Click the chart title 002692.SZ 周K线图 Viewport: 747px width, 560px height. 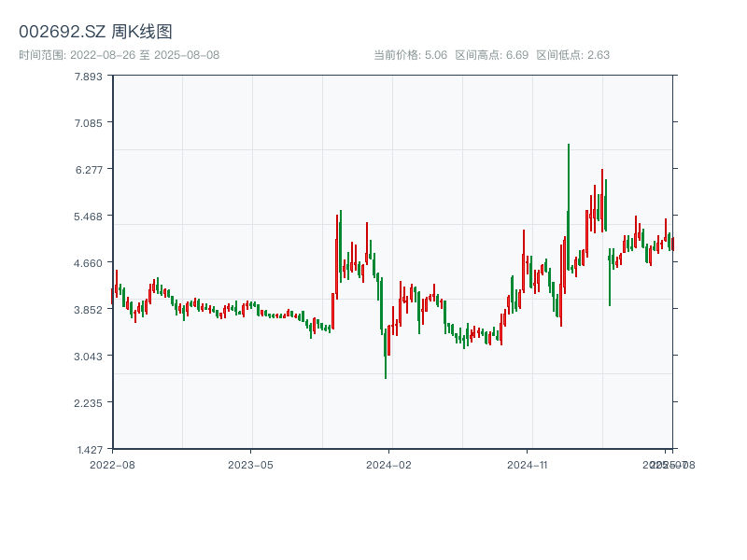pos(95,32)
